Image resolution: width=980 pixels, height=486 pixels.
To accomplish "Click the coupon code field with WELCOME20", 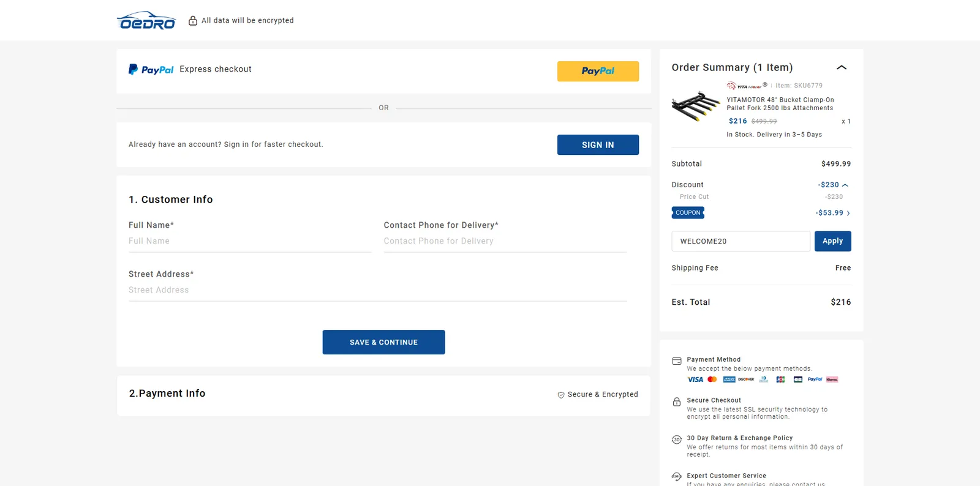I will [x=741, y=241].
